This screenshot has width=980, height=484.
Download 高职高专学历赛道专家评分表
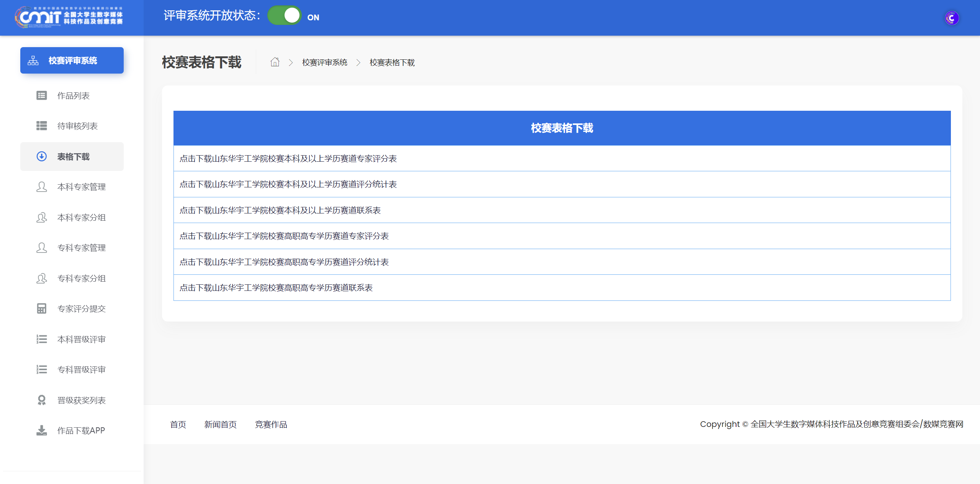284,236
